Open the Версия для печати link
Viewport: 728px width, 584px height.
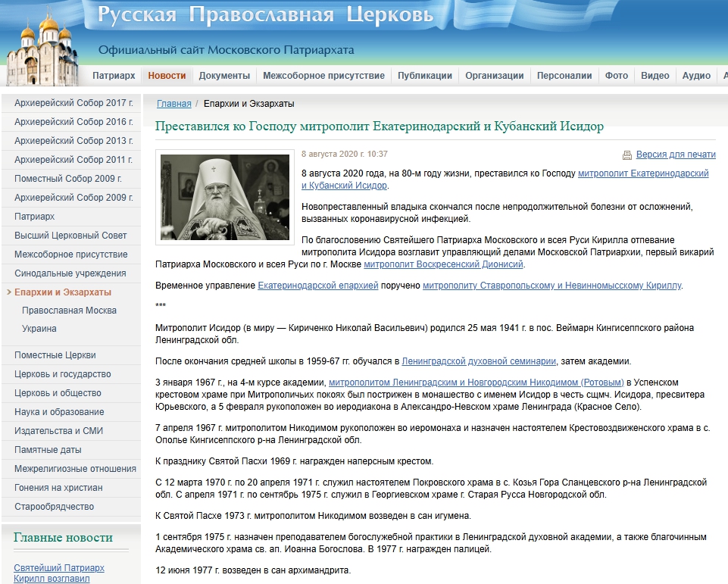pyautogui.click(x=676, y=155)
